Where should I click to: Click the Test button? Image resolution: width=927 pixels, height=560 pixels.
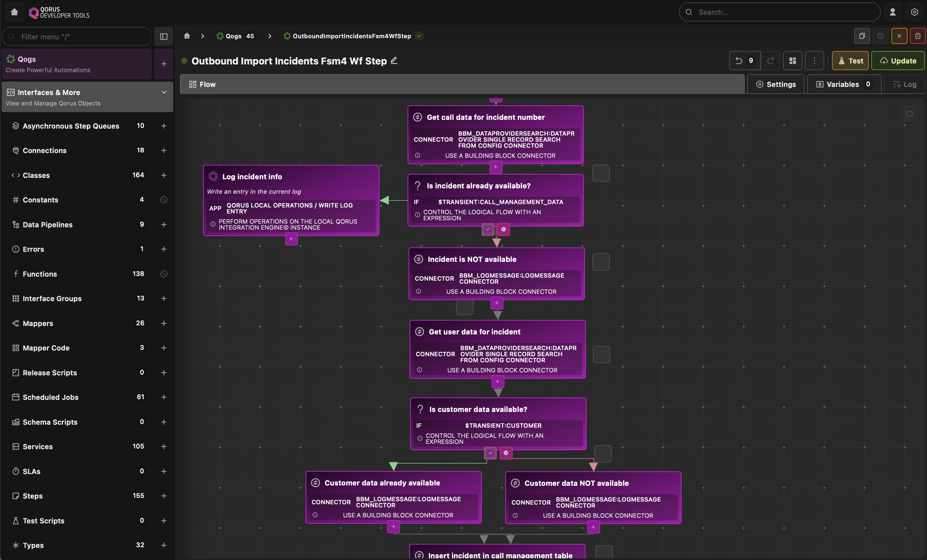pos(850,60)
